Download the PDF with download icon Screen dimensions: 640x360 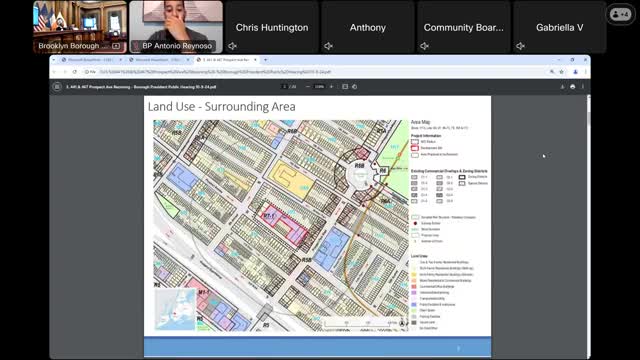click(x=562, y=87)
